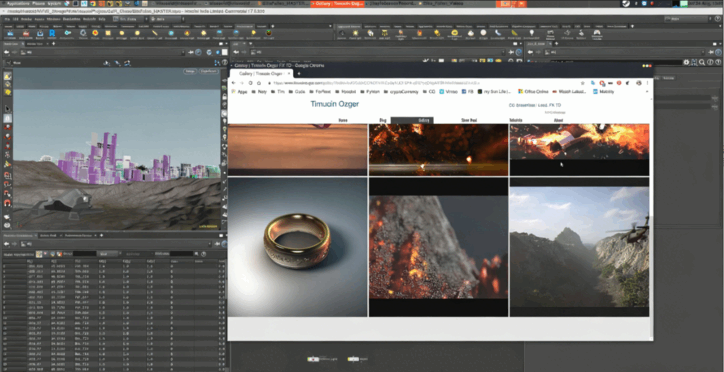Open the Blog page on website

point(383,120)
